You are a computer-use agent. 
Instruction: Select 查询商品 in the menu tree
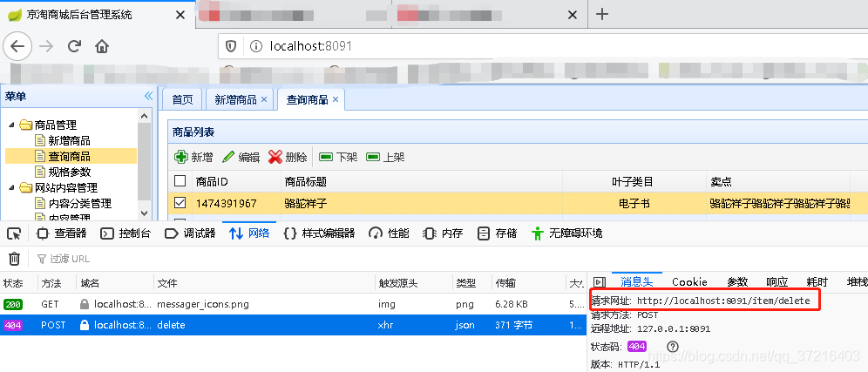click(69, 157)
